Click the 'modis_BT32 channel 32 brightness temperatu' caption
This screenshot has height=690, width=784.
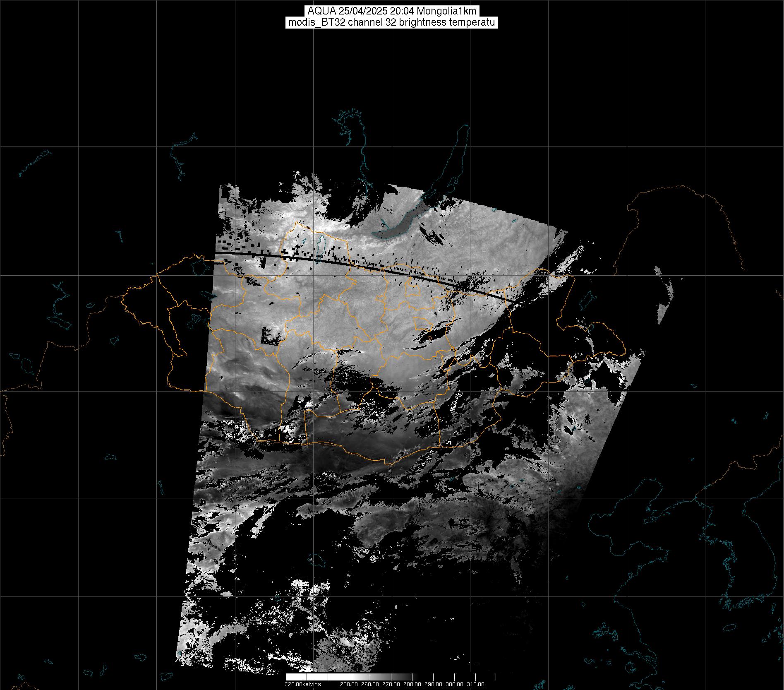click(392, 22)
